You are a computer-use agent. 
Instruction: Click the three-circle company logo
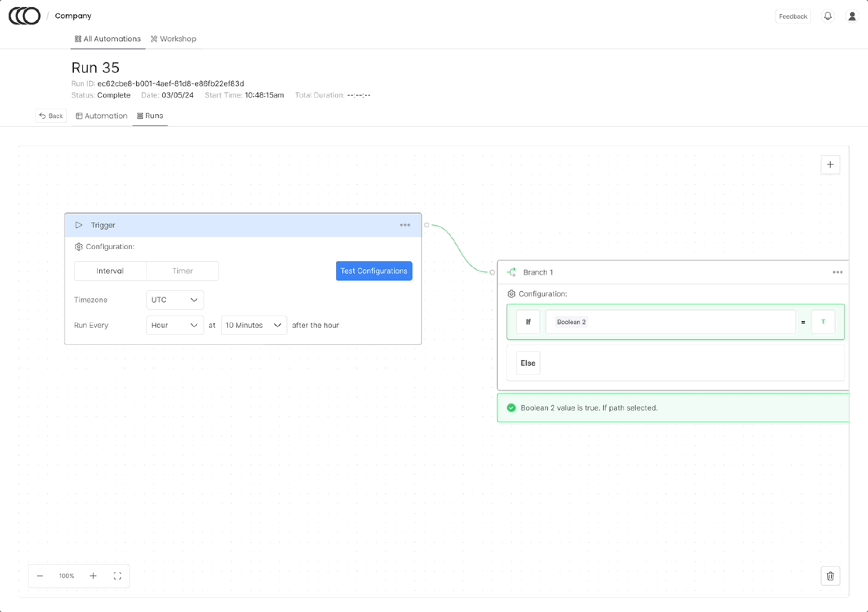click(x=24, y=16)
